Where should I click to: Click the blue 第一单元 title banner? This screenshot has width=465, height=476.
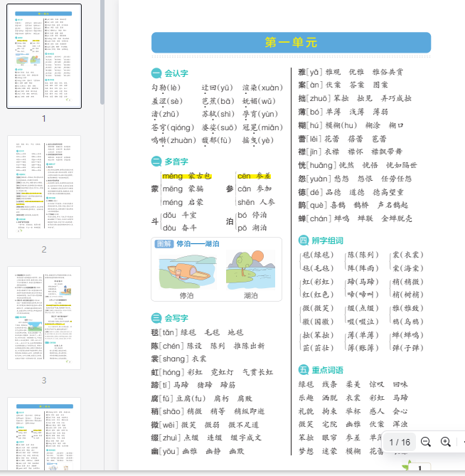tap(291, 43)
